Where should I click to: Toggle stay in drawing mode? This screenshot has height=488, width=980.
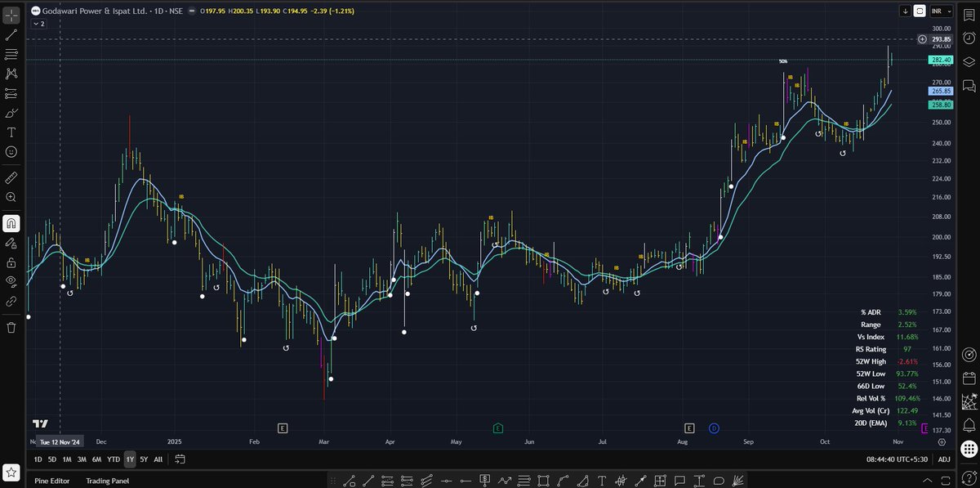11,243
